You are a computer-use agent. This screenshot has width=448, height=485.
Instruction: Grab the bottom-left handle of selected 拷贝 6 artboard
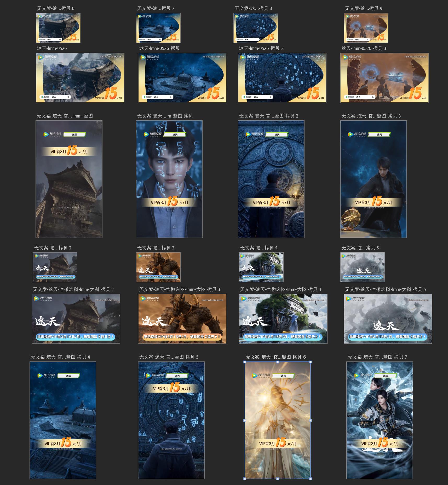click(x=244, y=479)
